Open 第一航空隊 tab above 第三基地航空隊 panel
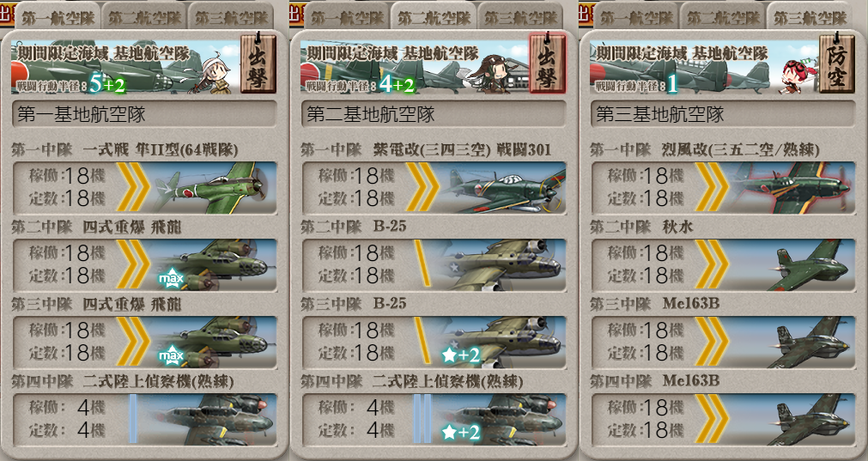Screen dimensions: 868x461 pos(636,16)
